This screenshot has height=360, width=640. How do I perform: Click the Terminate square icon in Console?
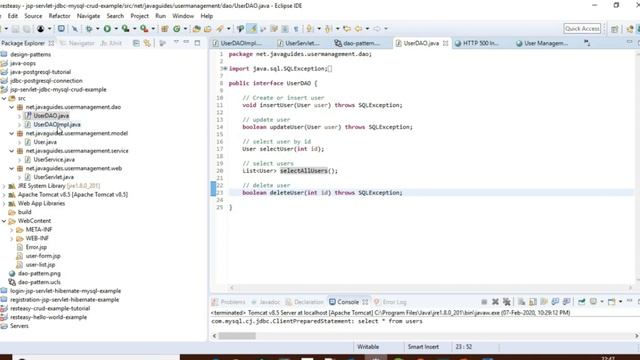tap(484, 302)
